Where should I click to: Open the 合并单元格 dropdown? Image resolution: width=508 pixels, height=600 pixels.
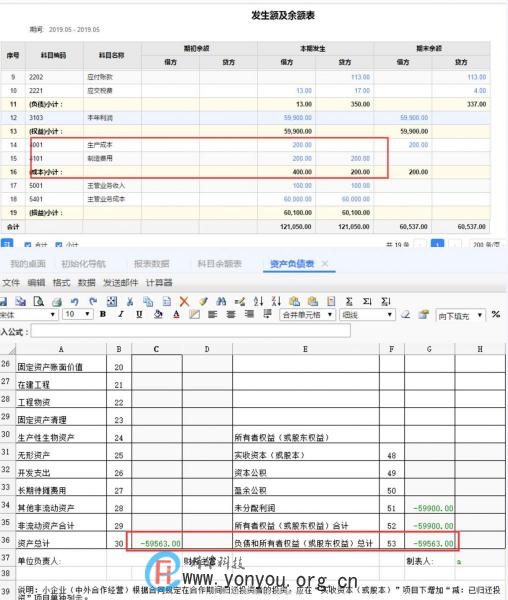point(308,315)
